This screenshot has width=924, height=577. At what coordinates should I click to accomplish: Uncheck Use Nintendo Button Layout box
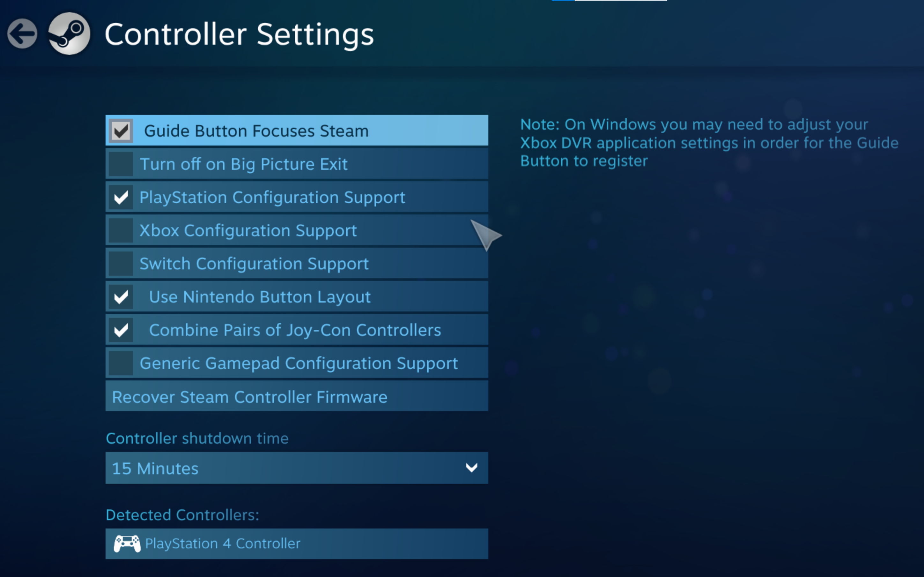pyautogui.click(x=121, y=297)
